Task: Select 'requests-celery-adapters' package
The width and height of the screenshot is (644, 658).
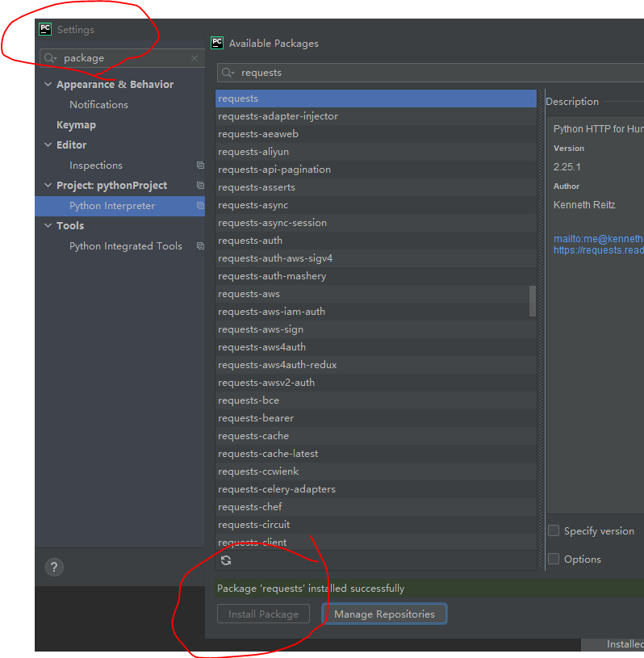Action: point(376,489)
